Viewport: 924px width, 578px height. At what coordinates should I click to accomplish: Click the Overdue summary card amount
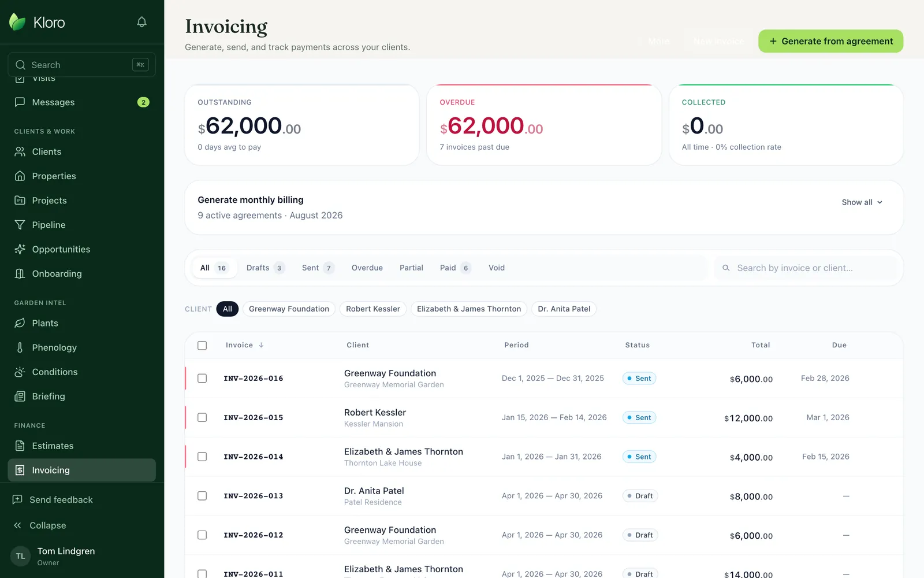(491, 126)
